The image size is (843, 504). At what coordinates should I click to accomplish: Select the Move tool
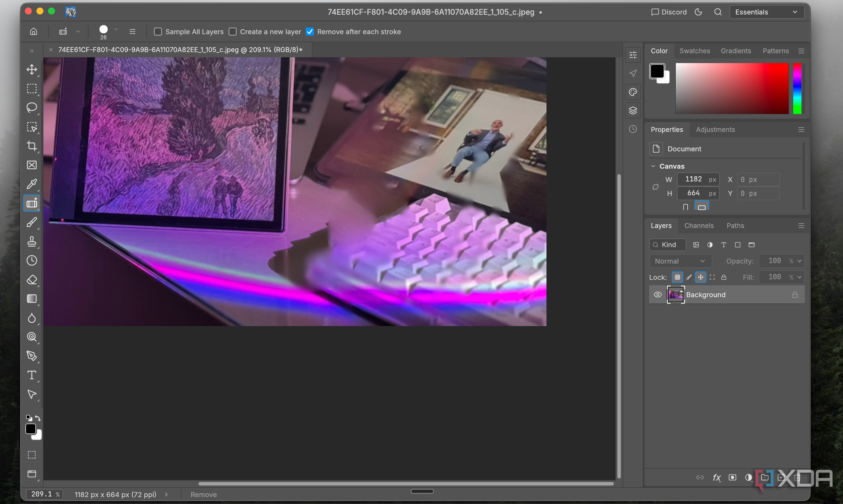pos(32,70)
